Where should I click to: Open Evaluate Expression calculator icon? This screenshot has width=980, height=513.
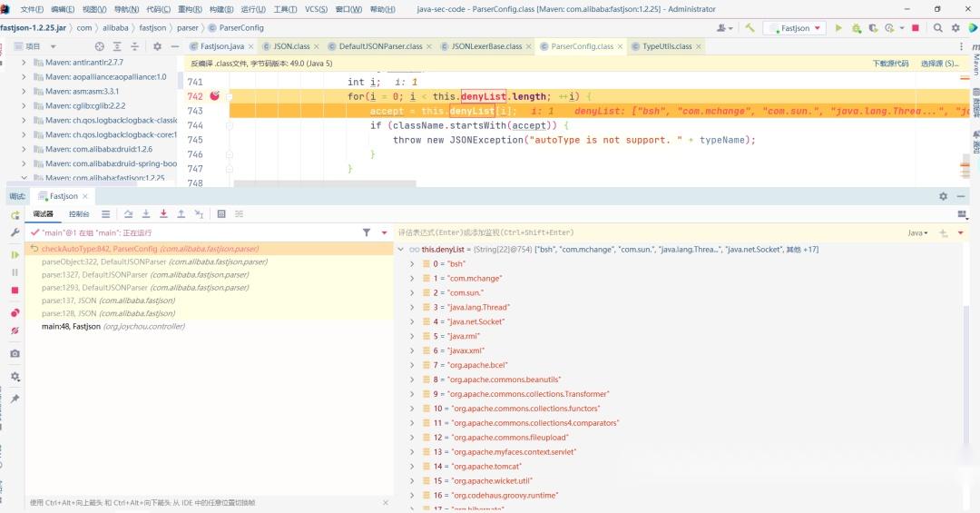(221, 214)
